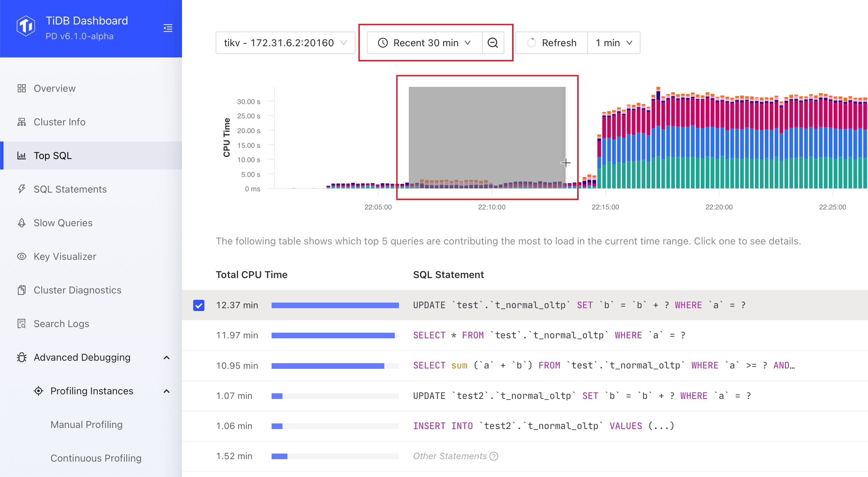The height and width of the screenshot is (477, 868).
Task: Click the zoom out magnifier icon
Action: click(493, 43)
